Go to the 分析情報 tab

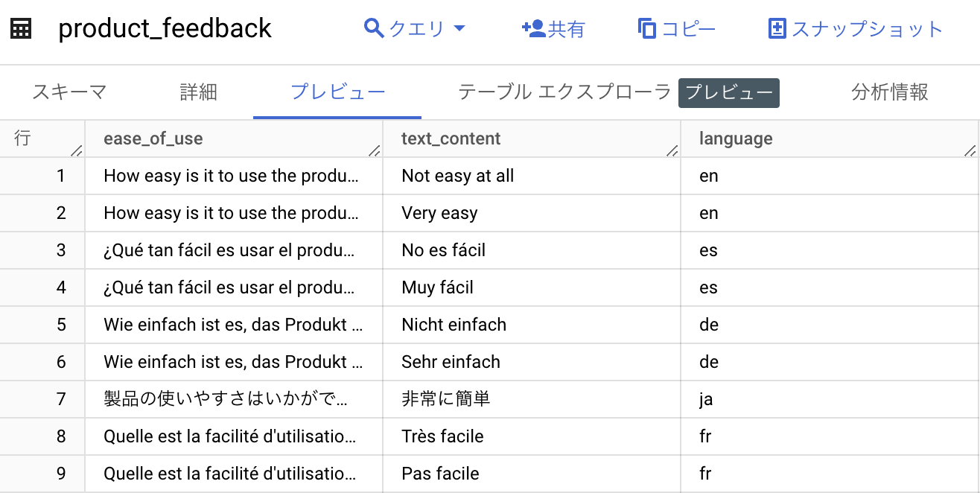click(890, 92)
